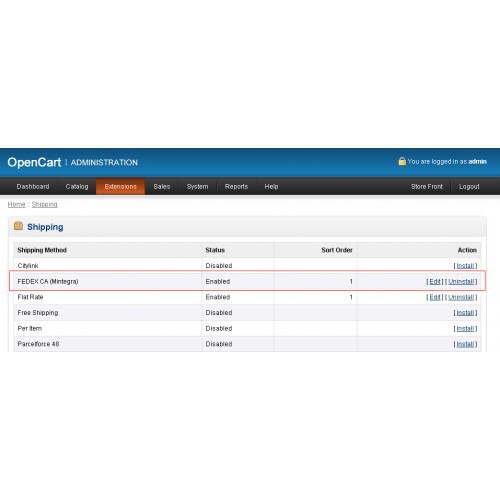Image resolution: width=500 pixels, height=500 pixels.
Task: Open the Help menu
Action: tap(271, 187)
